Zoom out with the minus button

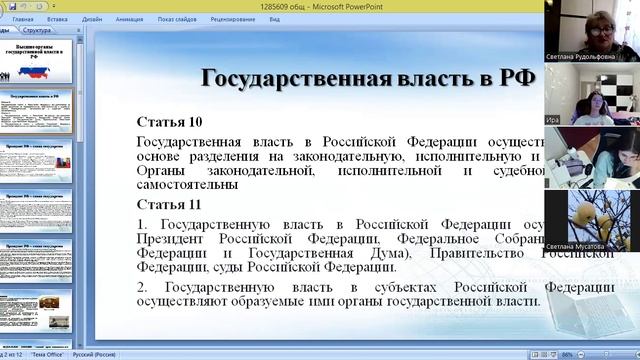(x=581, y=355)
